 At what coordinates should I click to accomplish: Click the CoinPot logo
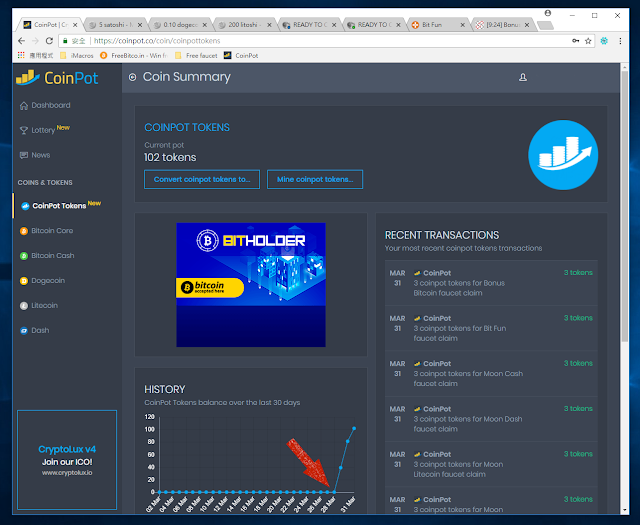point(57,78)
